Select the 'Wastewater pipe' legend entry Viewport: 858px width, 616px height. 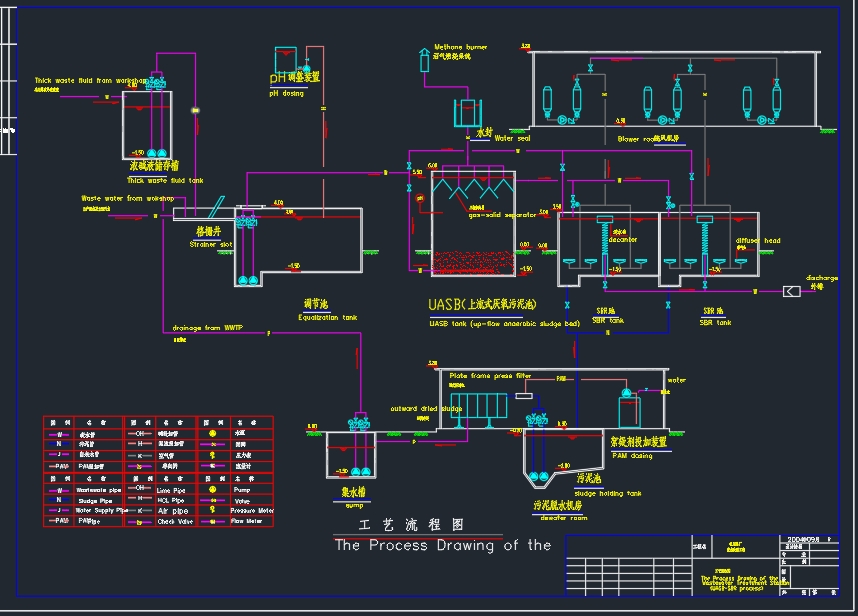[x=98, y=490]
